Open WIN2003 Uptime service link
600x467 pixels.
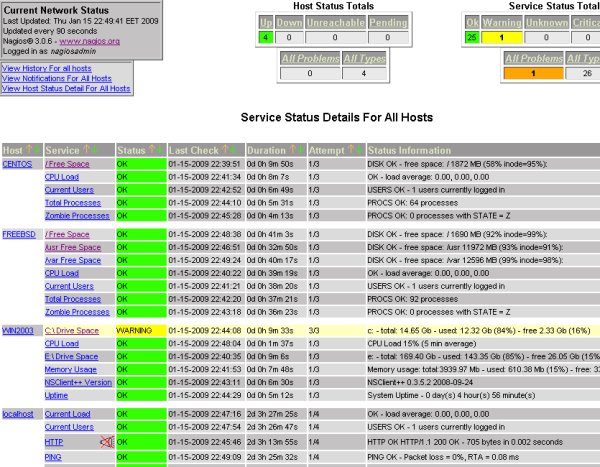point(56,395)
